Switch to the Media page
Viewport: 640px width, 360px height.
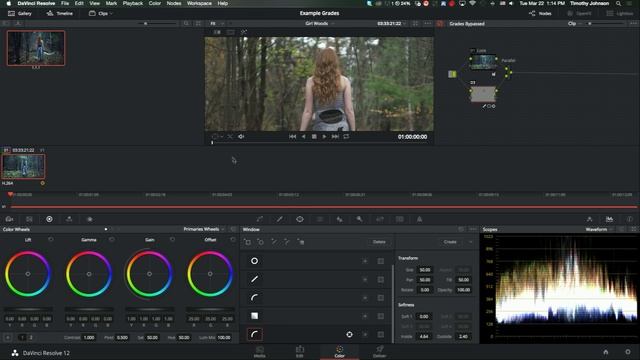pyautogui.click(x=260, y=352)
